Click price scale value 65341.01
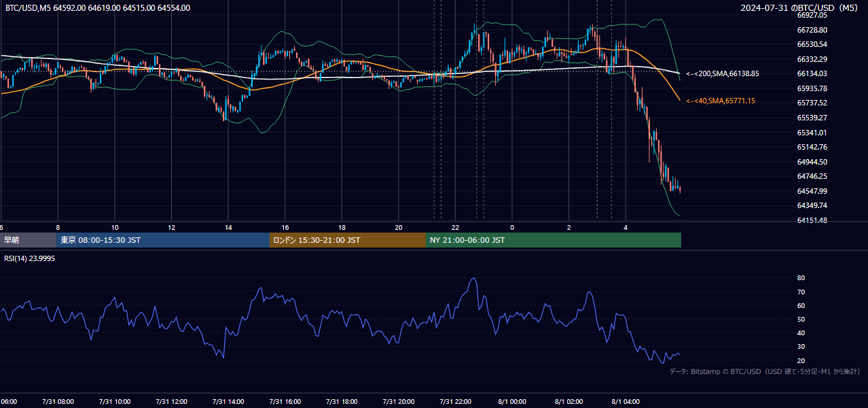868x408 pixels. pyautogui.click(x=812, y=133)
